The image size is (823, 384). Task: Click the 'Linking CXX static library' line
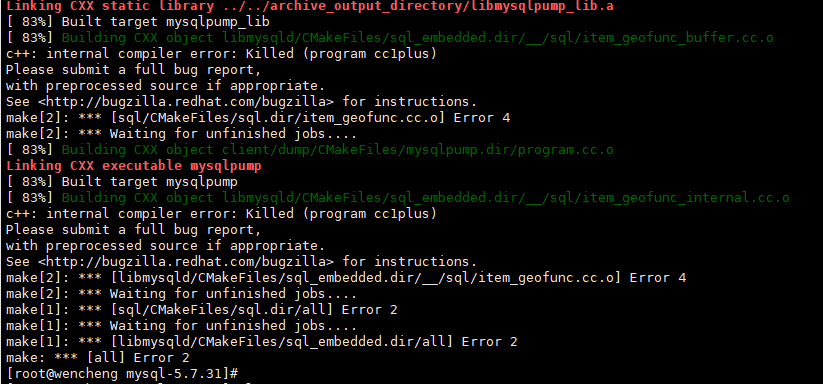pos(310,6)
